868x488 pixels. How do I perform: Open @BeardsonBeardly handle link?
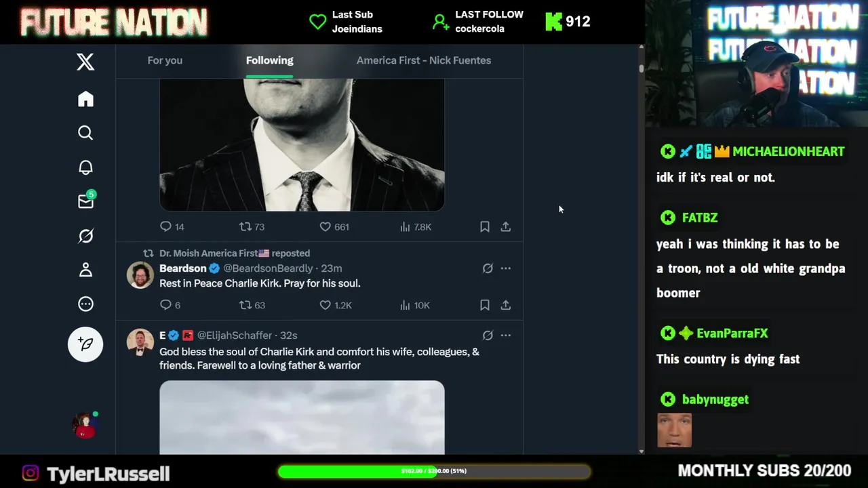click(268, 268)
